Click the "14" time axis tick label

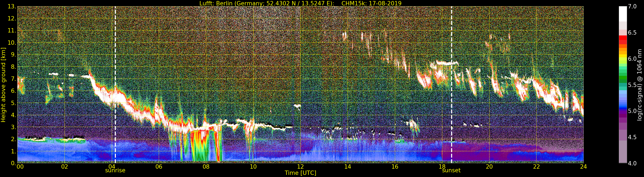coord(347,167)
